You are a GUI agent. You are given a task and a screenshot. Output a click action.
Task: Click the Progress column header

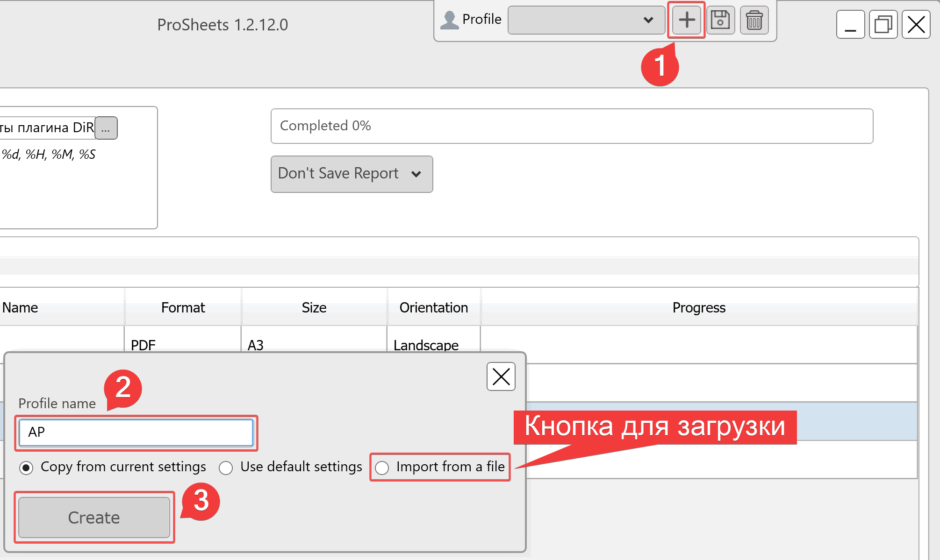699,308
